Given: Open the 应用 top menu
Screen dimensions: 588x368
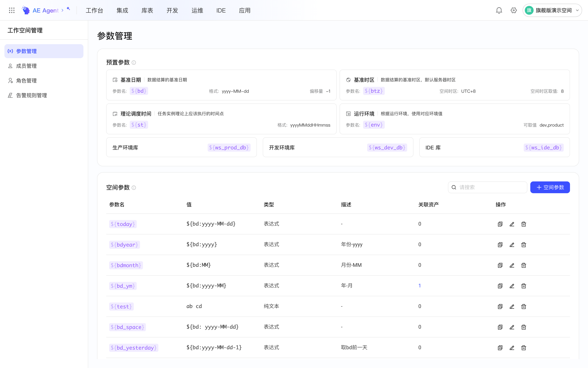Looking at the screenshot, I should coord(245,10).
